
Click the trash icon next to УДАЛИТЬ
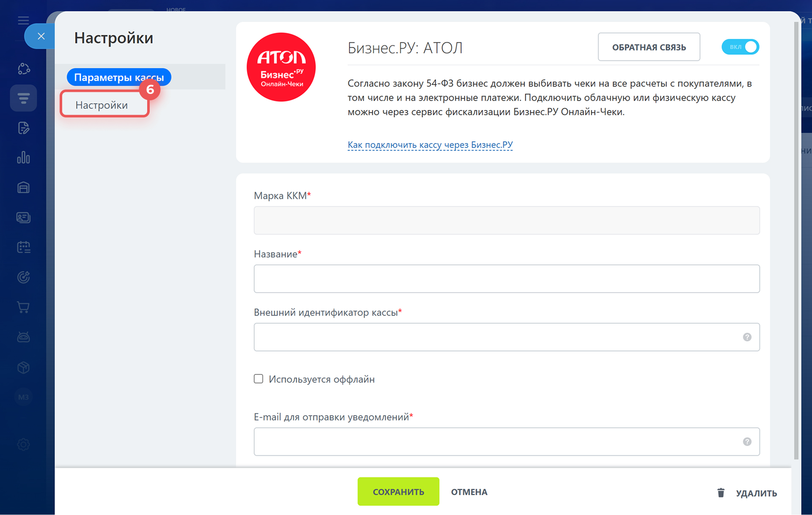721,493
